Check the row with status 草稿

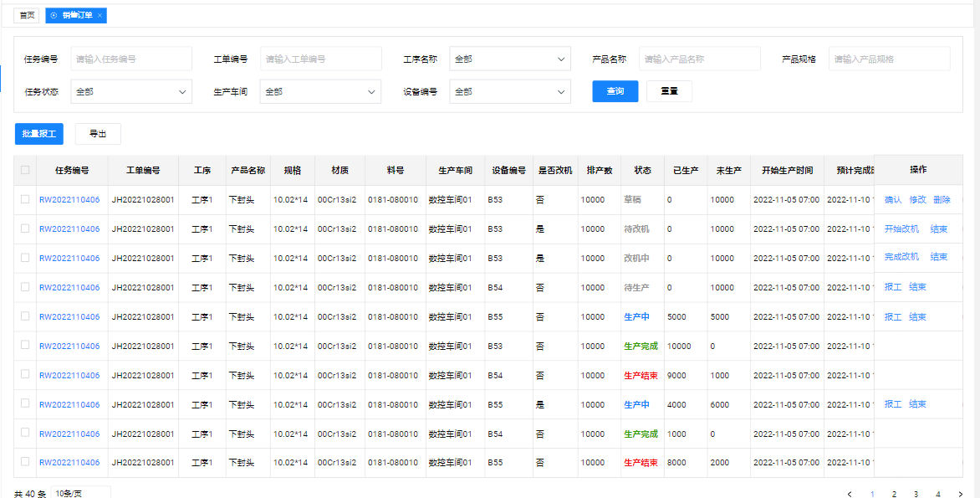25,199
